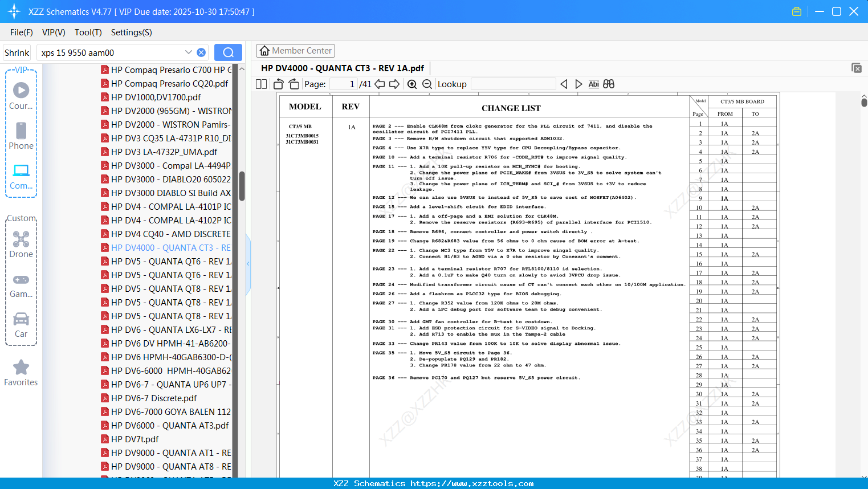Open the Computer laptop category
The height and width of the screenshot is (489, 868).
coord(21,176)
